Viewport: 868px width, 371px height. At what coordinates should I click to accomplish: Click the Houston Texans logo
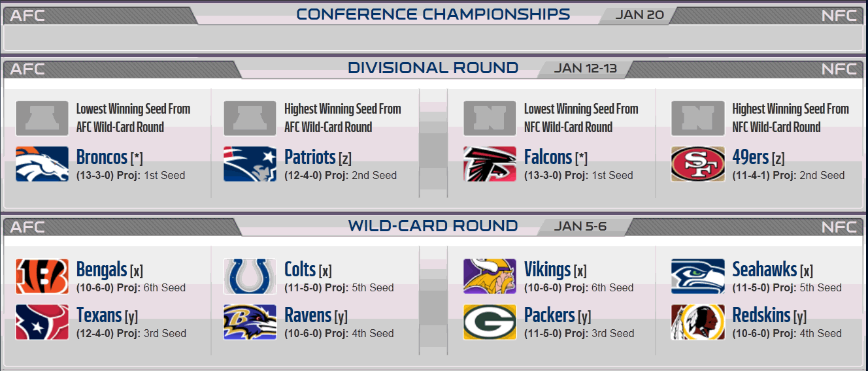pos(42,322)
